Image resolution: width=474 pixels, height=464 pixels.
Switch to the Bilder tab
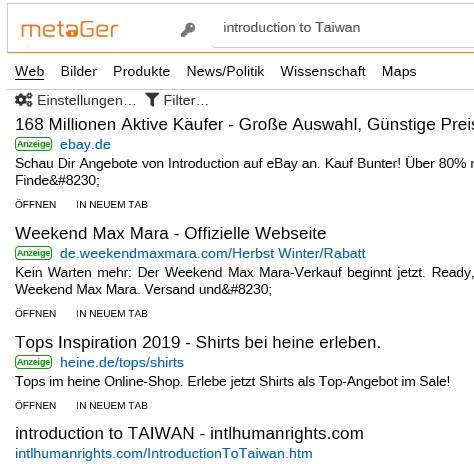[x=79, y=72]
